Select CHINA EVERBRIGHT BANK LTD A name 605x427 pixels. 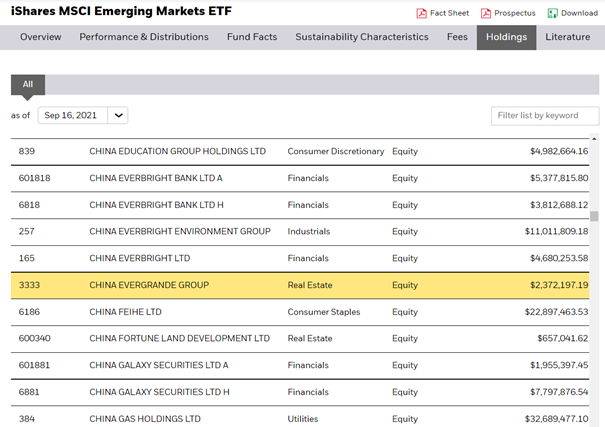(156, 178)
